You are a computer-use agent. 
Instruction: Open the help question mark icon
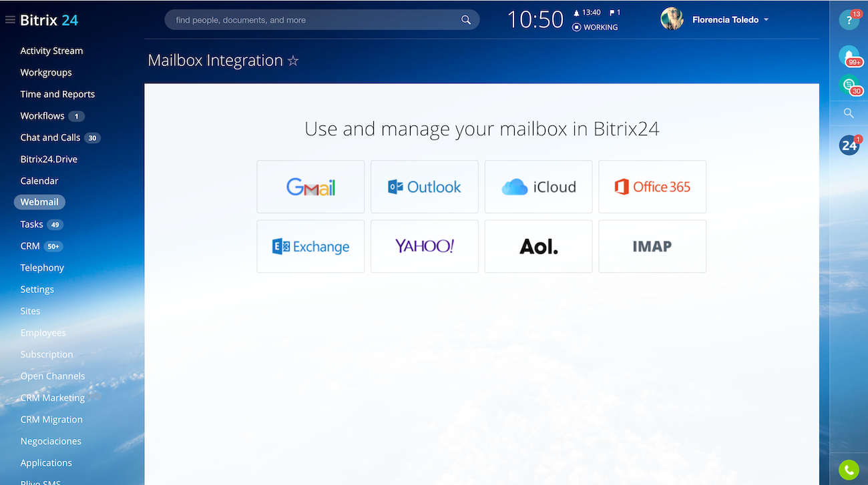point(849,20)
